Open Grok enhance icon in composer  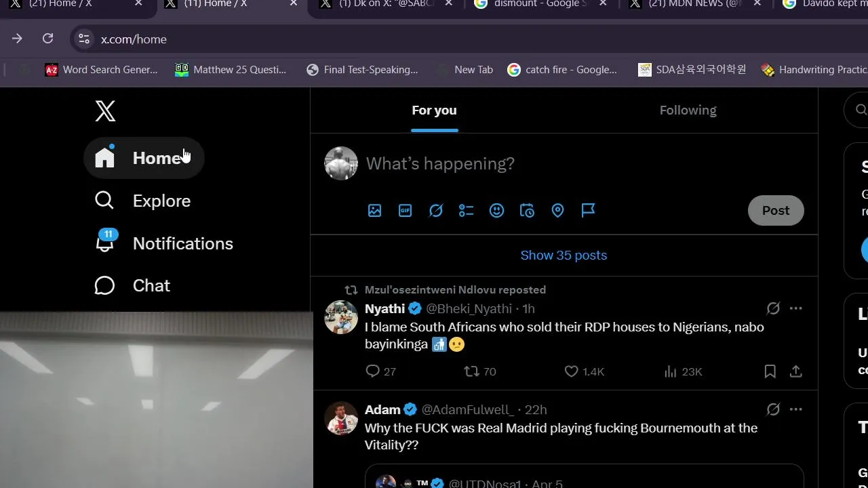point(436,211)
